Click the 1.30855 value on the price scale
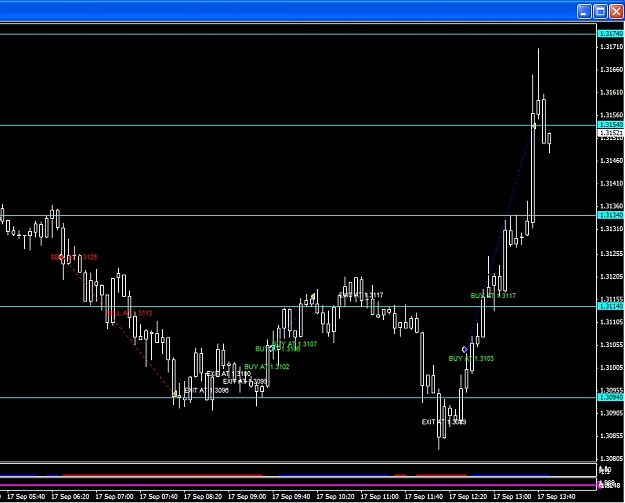 pos(611,436)
